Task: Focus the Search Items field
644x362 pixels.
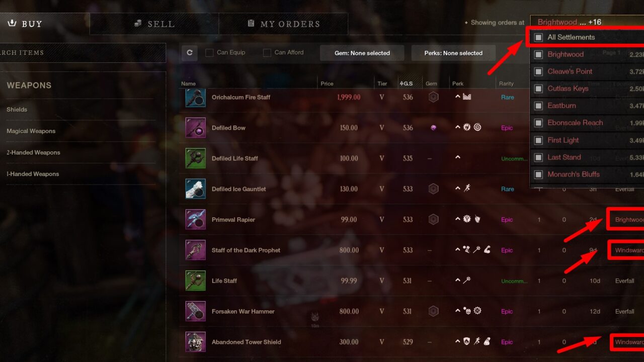Action: (x=83, y=52)
